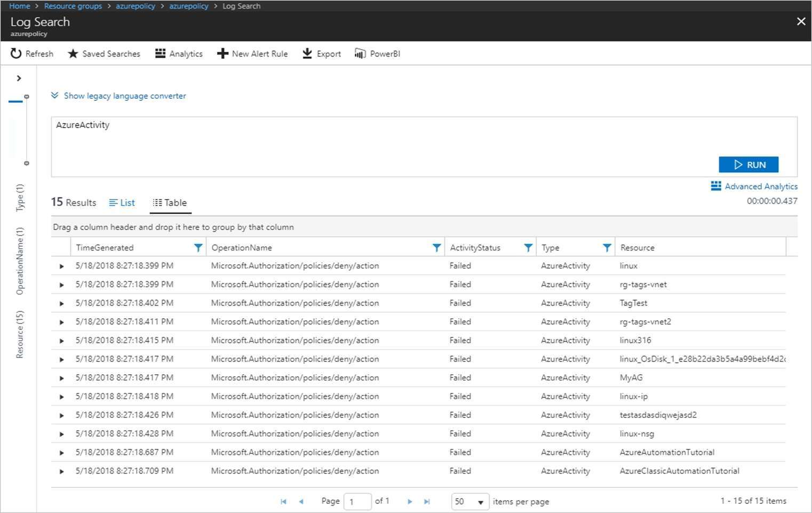Viewport: 812px width, 513px height.
Task: Filter the OperationName column
Action: pos(436,248)
